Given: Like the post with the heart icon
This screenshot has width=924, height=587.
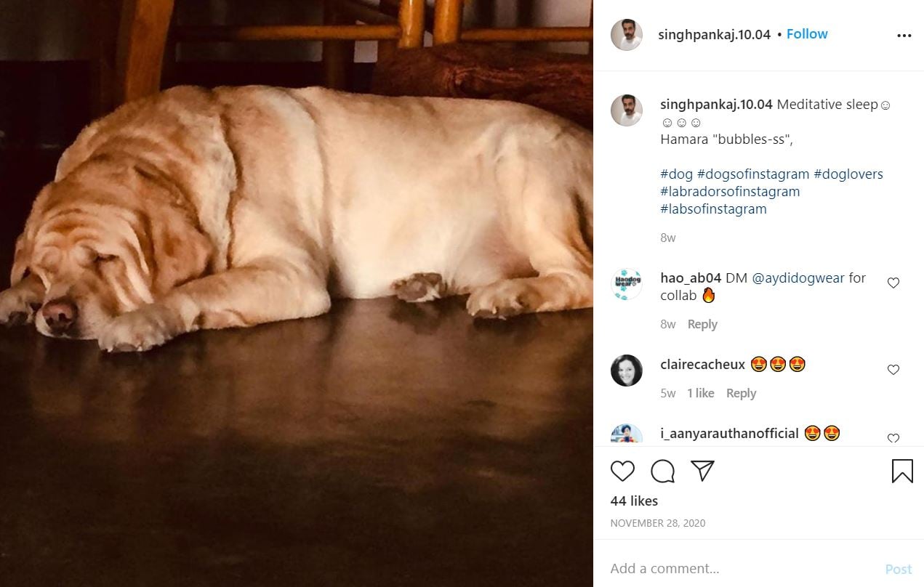Looking at the screenshot, I should [x=622, y=471].
